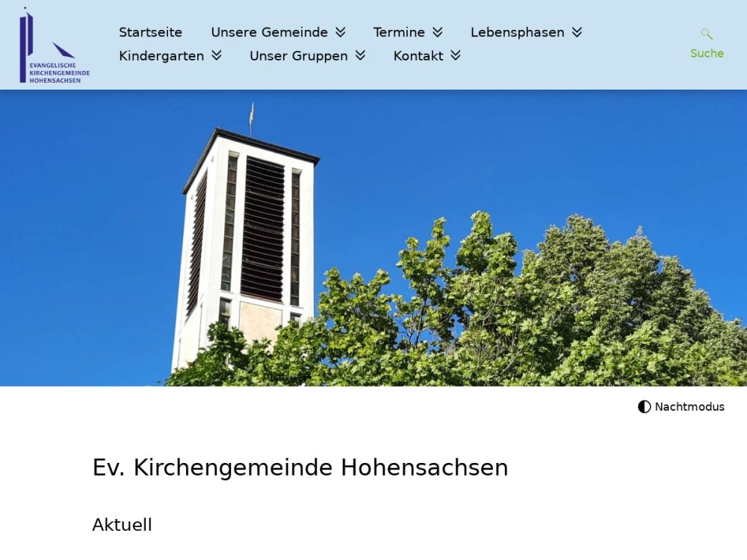Click the Evangelische Kirchengemeinde Hohensachsen logo
This screenshot has width=747, height=560.
point(55,46)
